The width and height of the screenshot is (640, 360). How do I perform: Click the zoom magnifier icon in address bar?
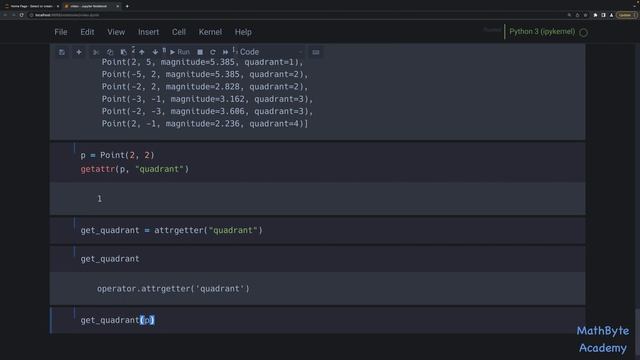click(x=569, y=15)
